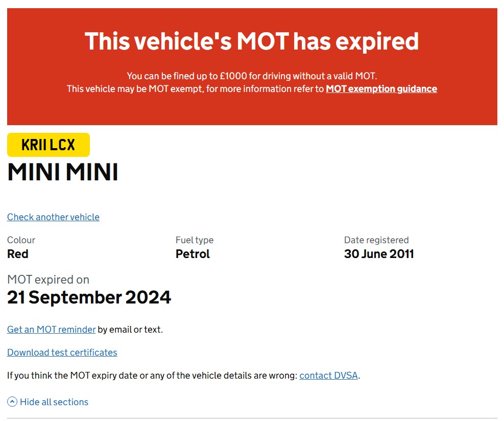Click Check another vehicle link

[53, 217]
